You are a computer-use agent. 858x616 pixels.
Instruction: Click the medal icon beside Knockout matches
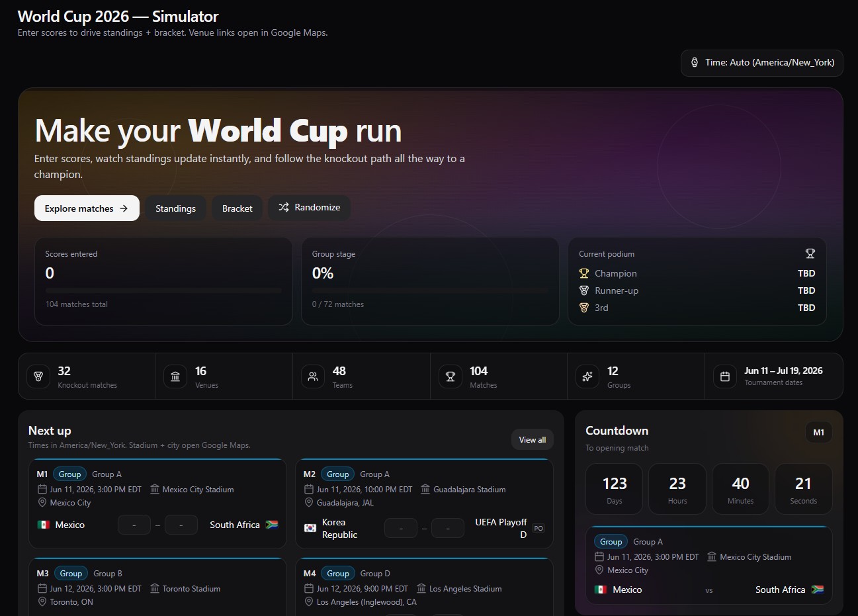point(38,376)
